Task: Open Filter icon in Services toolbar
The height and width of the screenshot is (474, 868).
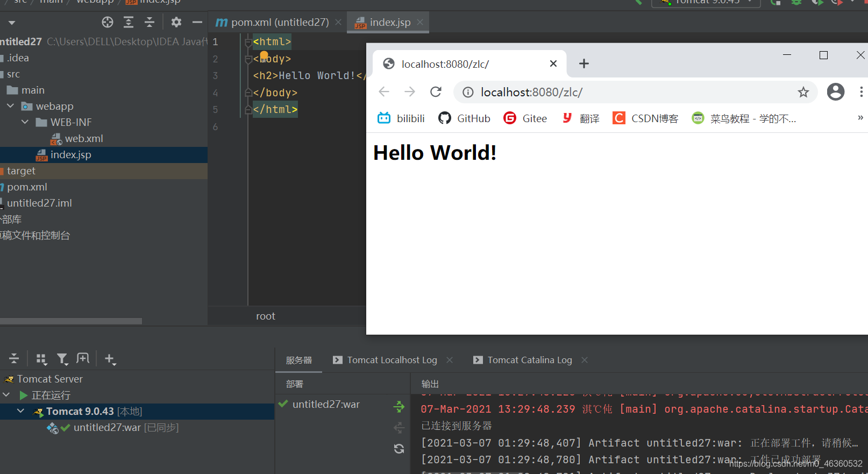Action: [x=62, y=358]
